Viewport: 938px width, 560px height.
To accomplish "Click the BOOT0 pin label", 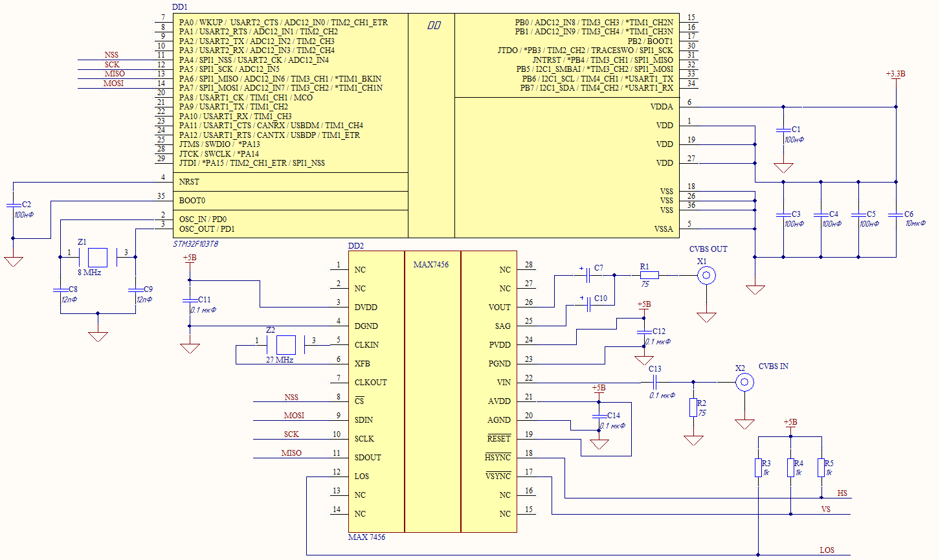I will coord(192,201).
